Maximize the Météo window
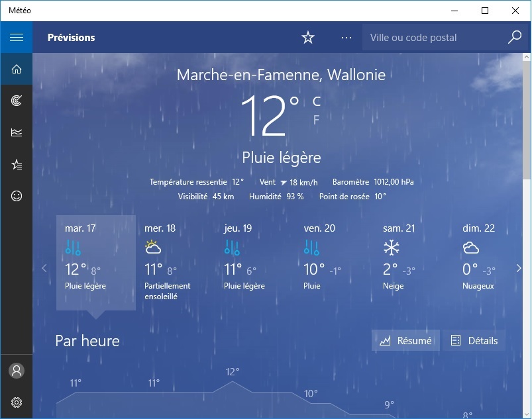This screenshot has height=419, width=532. coord(485,11)
